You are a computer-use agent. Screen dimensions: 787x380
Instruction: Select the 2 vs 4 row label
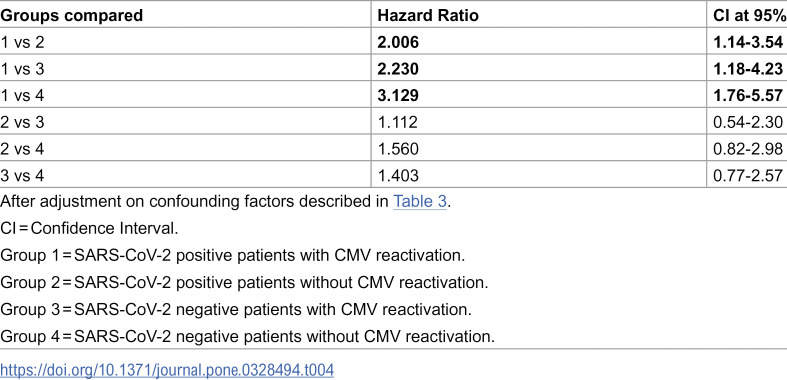point(22,149)
